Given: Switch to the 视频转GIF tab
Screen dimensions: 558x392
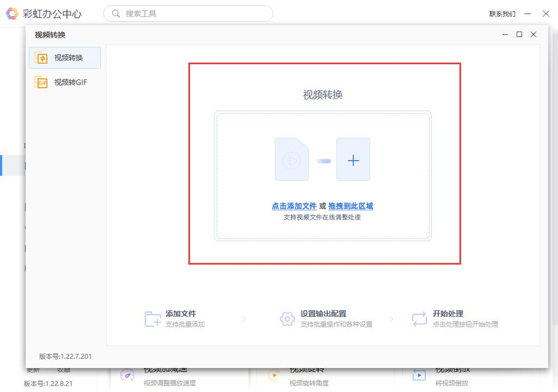Looking at the screenshot, I should pyautogui.click(x=65, y=83).
